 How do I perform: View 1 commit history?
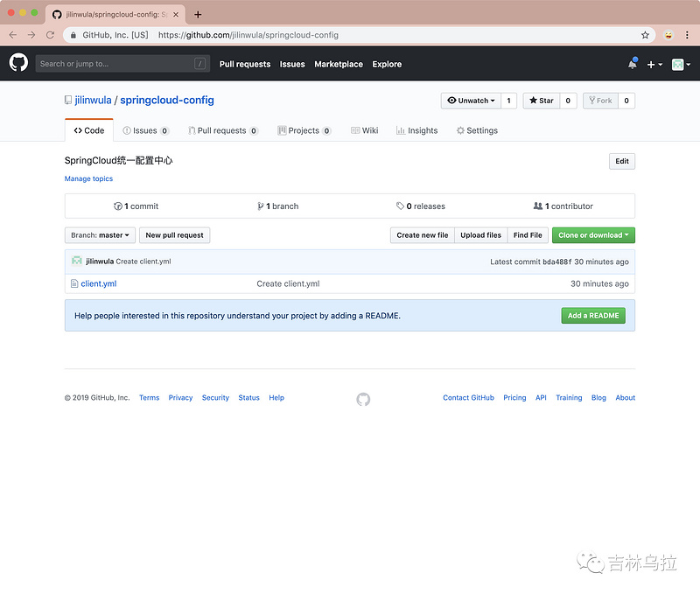coord(136,206)
